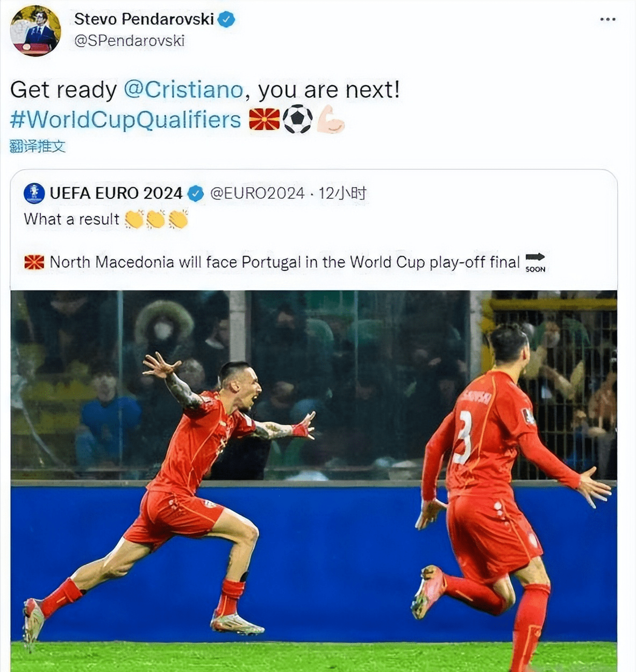This screenshot has height=672, width=636.
Task: Click the flexed bicep emoji
Action: click(x=330, y=119)
